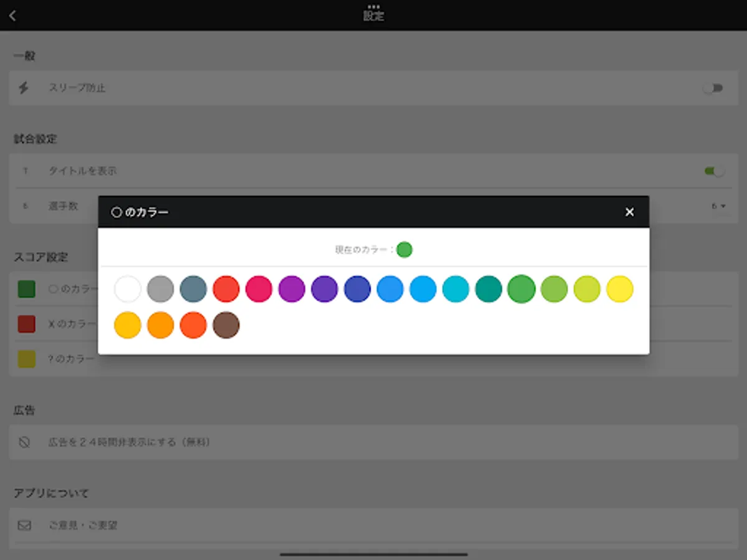Pick the blue color swatch

point(390,289)
